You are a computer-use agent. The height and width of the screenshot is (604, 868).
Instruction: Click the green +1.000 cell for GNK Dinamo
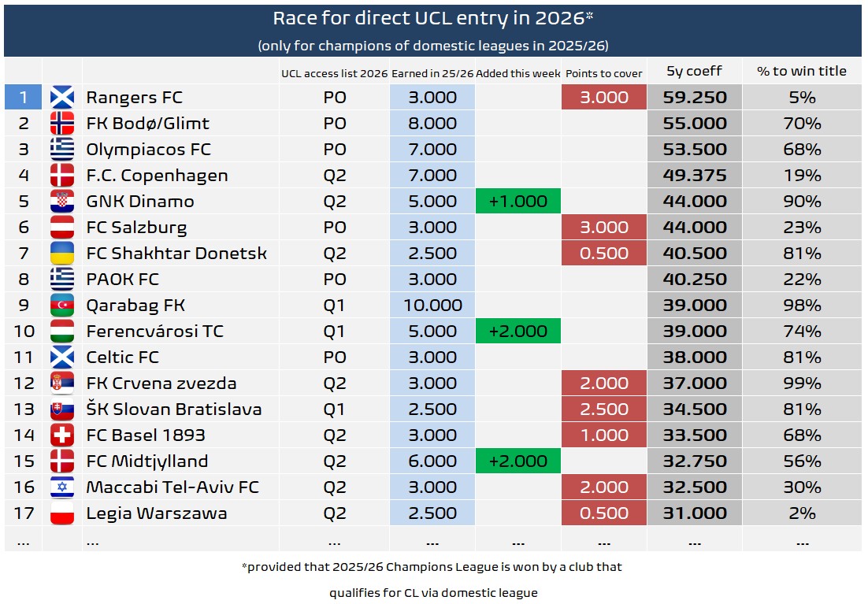point(517,202)
